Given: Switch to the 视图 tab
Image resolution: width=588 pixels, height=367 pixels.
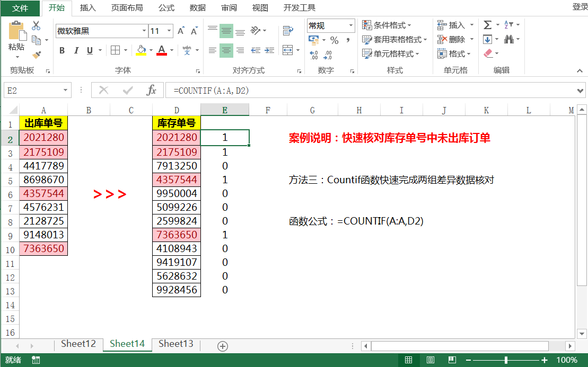Looking at the screenshot, I should (260, 8).
